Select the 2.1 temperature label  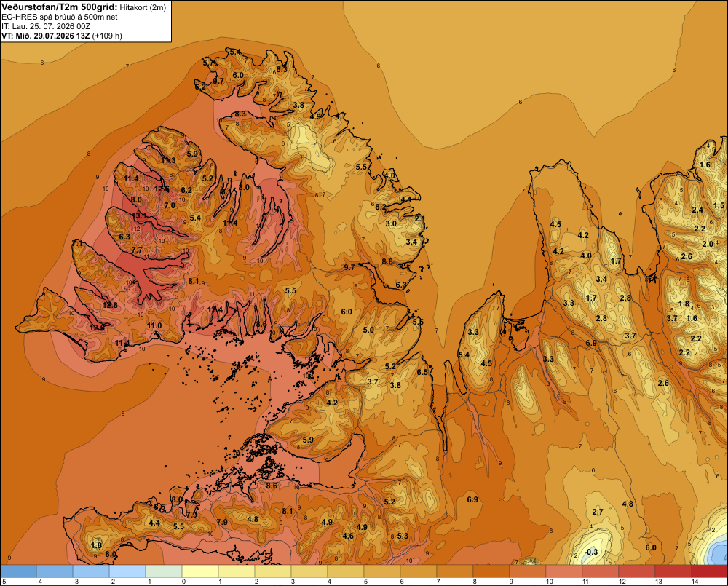[x=420, y=218]
